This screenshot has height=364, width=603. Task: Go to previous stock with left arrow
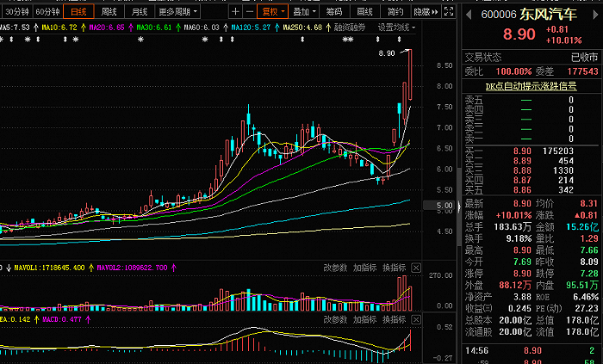469,15
